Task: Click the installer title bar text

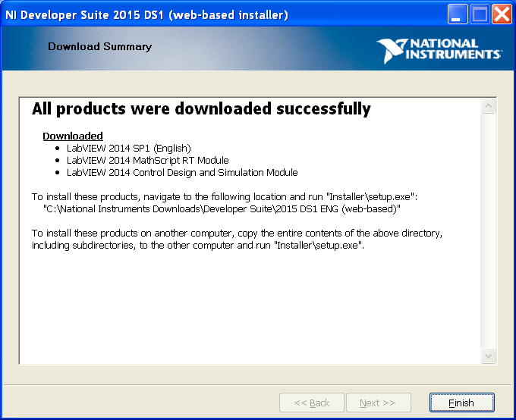Action: (x=147, y=14)
